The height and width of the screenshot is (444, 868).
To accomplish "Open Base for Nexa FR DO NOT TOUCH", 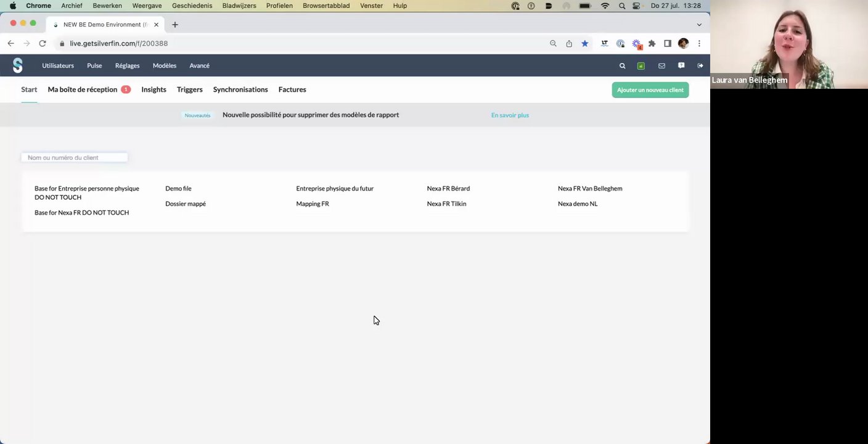I will [x=81, y=213].
